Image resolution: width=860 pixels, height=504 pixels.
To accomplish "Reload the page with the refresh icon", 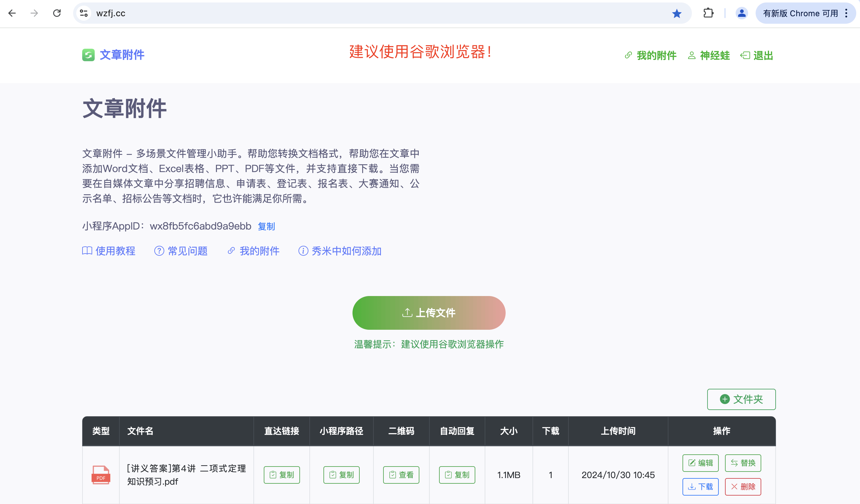I will coord(57,13).
